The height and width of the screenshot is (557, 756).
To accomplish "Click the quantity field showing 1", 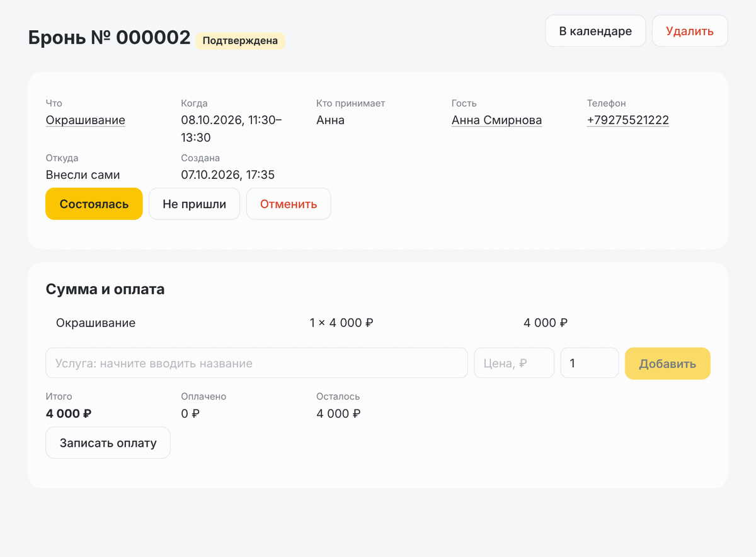I will tap(590, 364).
